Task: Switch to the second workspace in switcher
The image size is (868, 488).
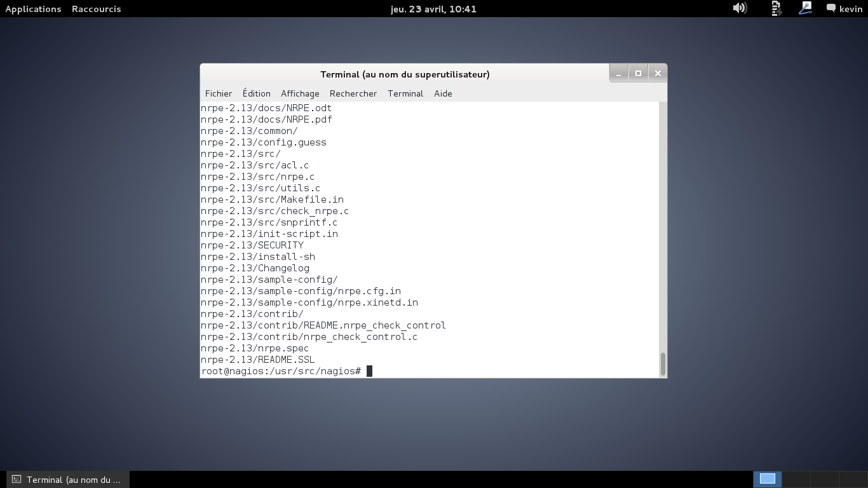Action: click(796, 479)
